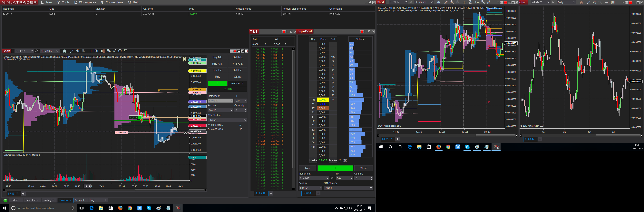Click Sell Mkt in Chart Trader
The image size is (644, 212).
238,57
